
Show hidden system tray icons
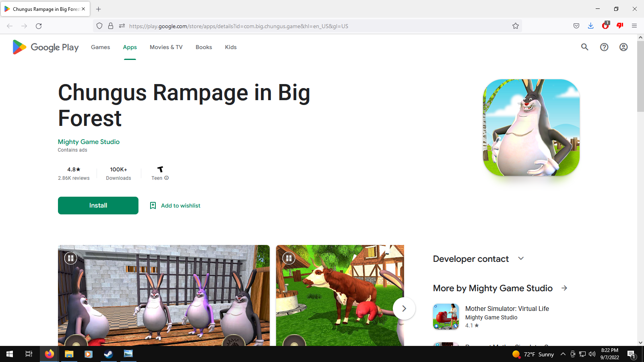coord(563,354)
